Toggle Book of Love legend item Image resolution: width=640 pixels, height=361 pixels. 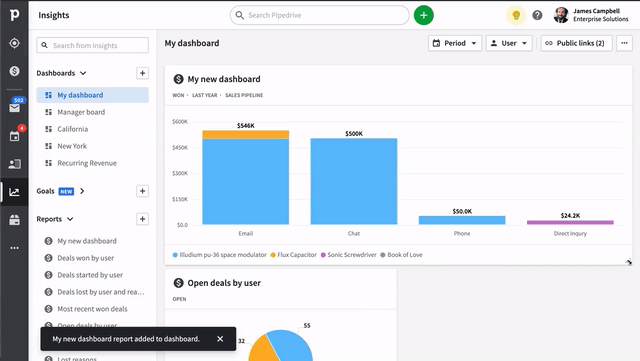(x=402, y=255)
